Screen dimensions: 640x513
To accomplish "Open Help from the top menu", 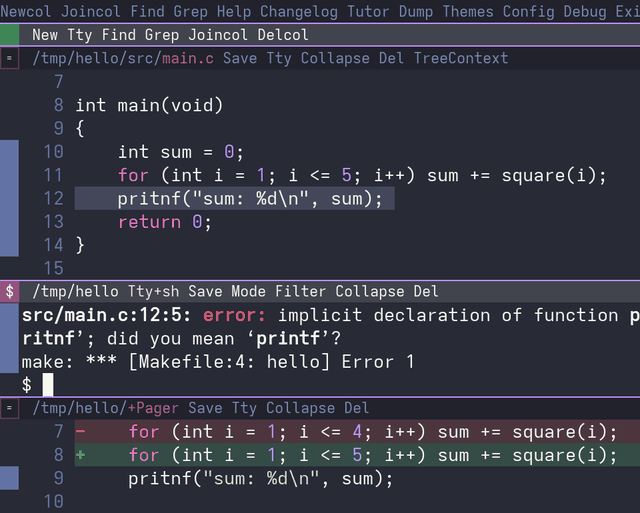I will 234,11.
